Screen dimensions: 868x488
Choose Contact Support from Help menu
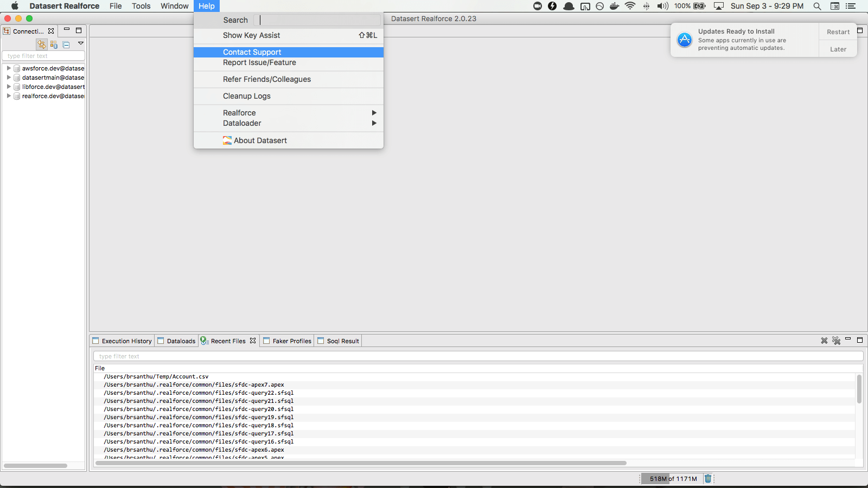252,52
